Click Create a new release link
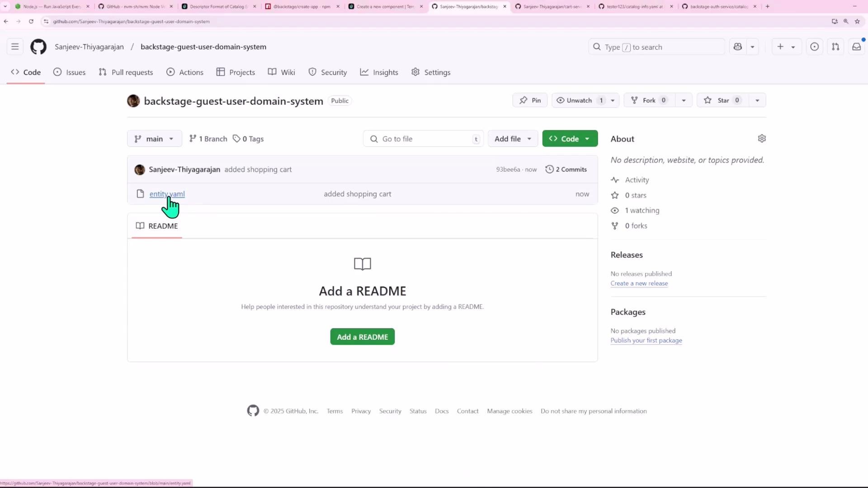868x488 pixels. click(x=639, y=283)
